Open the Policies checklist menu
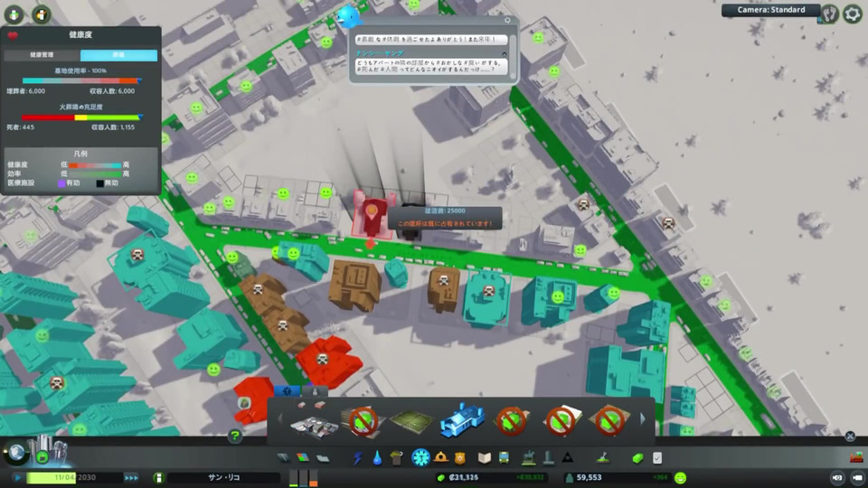Viewport: 868px width, 488px height. coord(657,458)
